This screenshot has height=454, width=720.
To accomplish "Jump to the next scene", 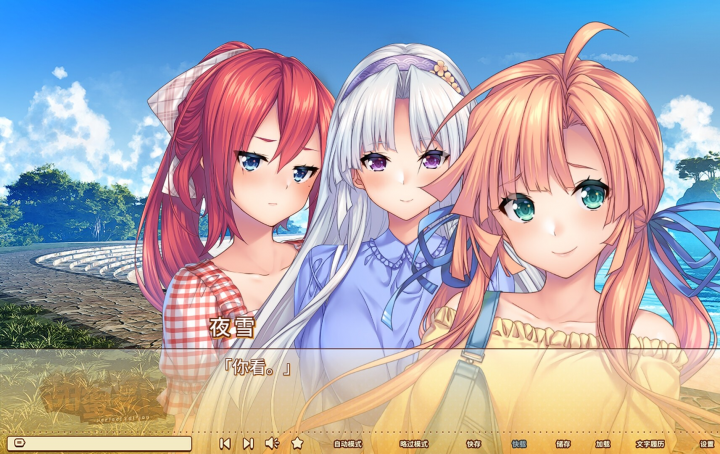I will [248, 443].
